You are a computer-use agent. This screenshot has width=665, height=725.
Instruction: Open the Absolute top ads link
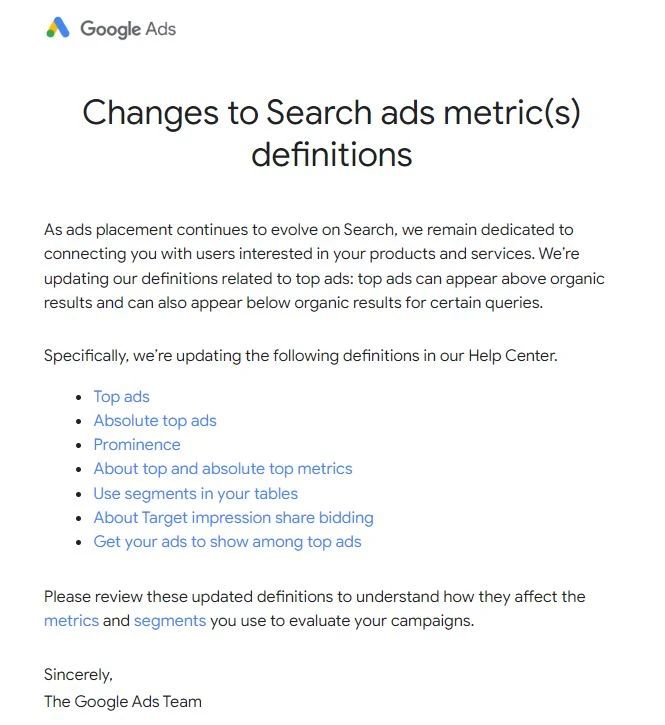pyautogui.click(x=155, y=421)
